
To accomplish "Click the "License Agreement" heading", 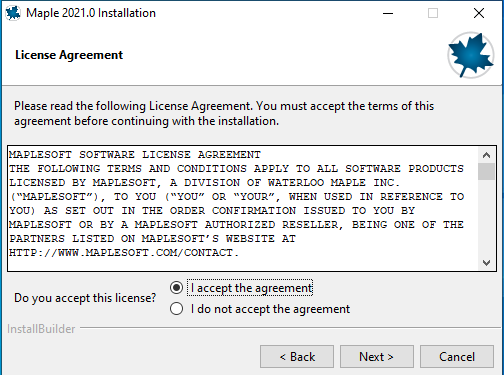I will 69,55.
